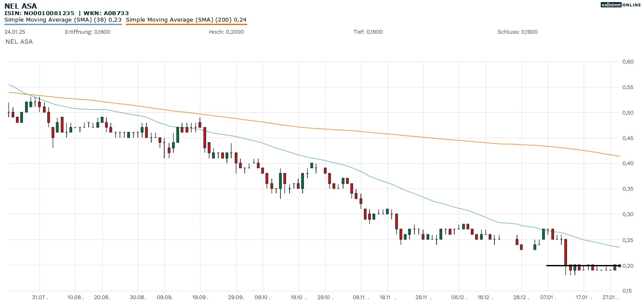Click the tall red candle after 07.01.
Viewport: 644px width, 300px height.
point(565,252)
